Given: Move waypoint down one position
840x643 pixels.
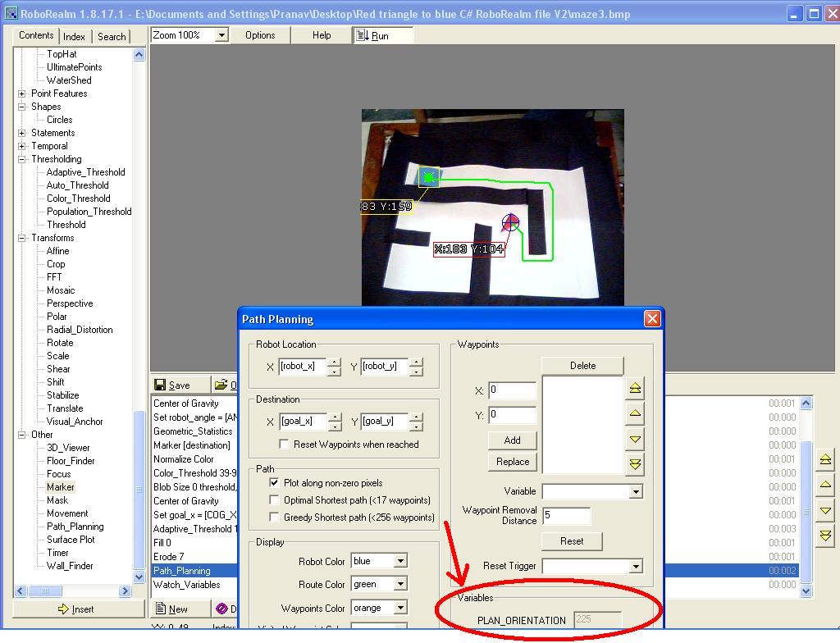Looking at the screenshot, I should [x=635, y=439].
